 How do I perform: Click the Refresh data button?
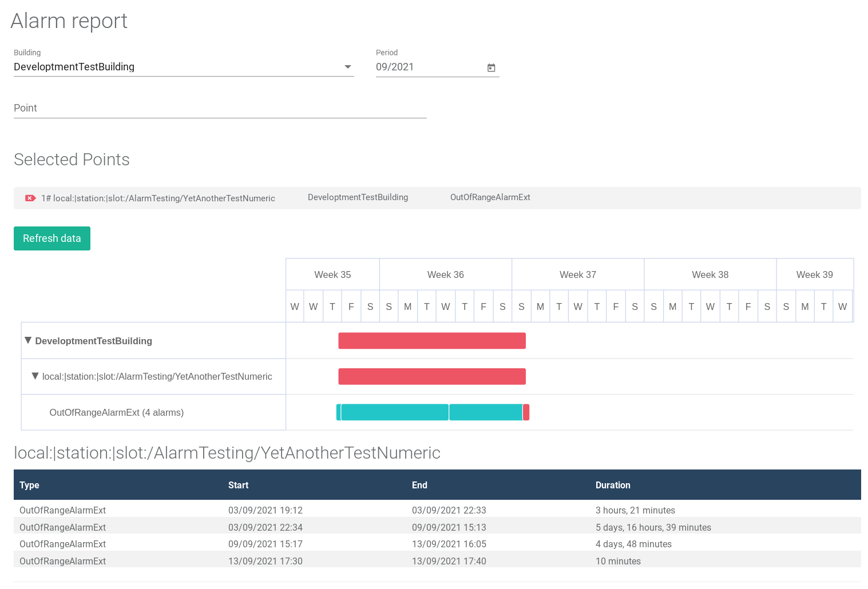tap(52, 238)
